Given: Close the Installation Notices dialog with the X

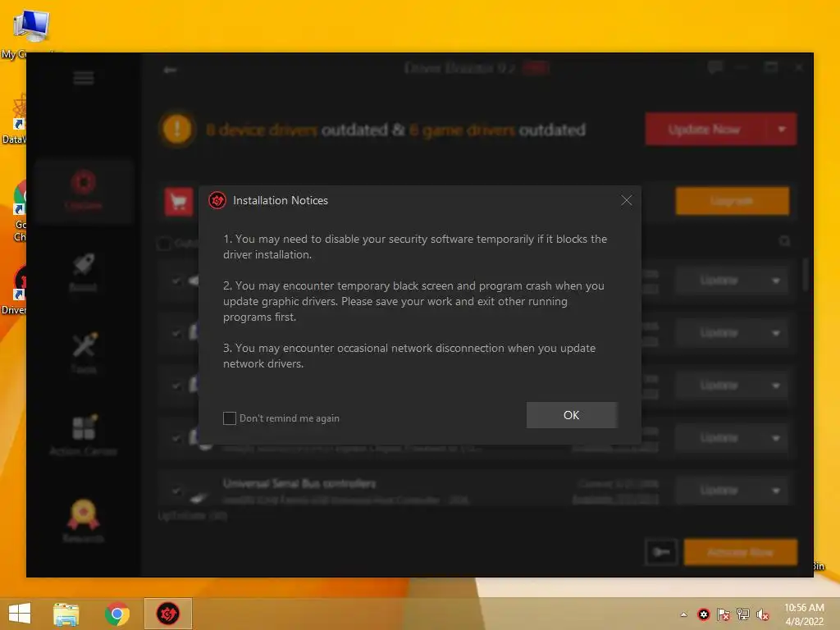Looking at the screenshot, I should click(626, 200).
